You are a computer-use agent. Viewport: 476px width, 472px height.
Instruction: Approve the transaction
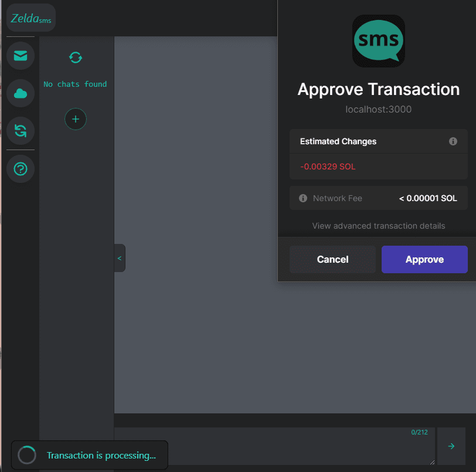(x=424, y=259)
